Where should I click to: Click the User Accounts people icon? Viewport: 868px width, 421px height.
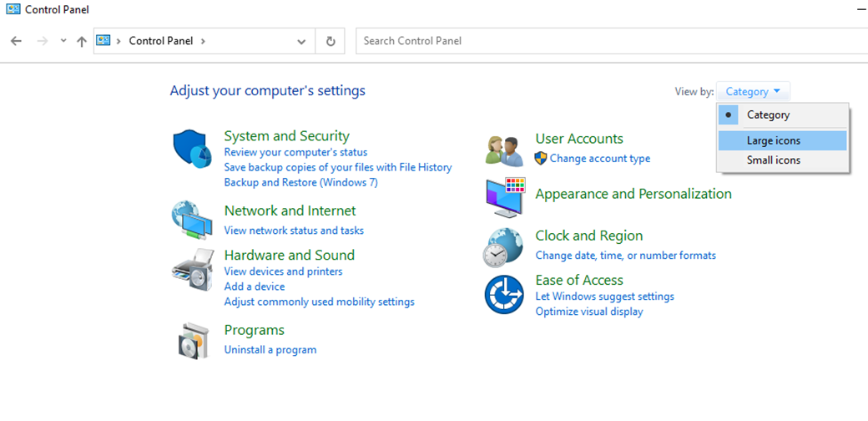click(504, 150)
